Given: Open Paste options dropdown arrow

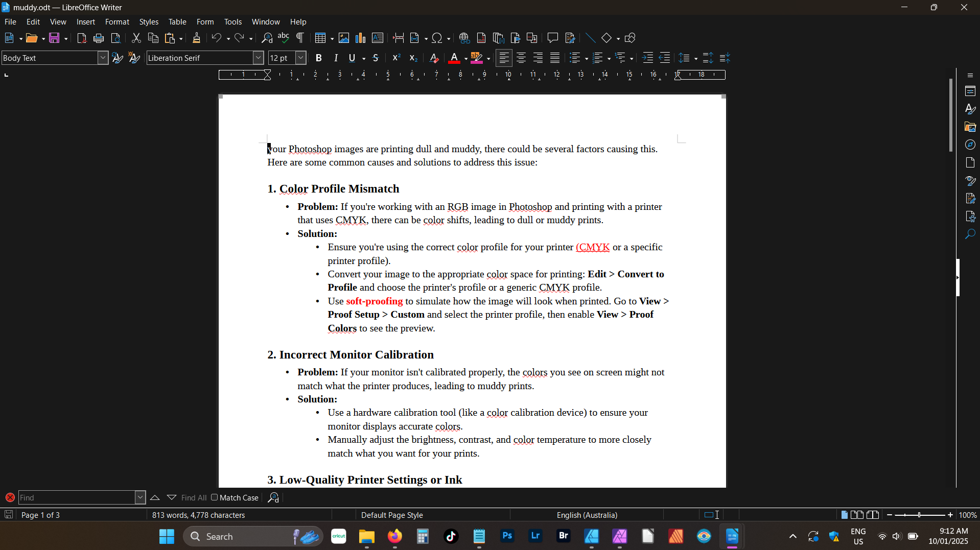Looking at the screenshot, I should click(181, 39).
